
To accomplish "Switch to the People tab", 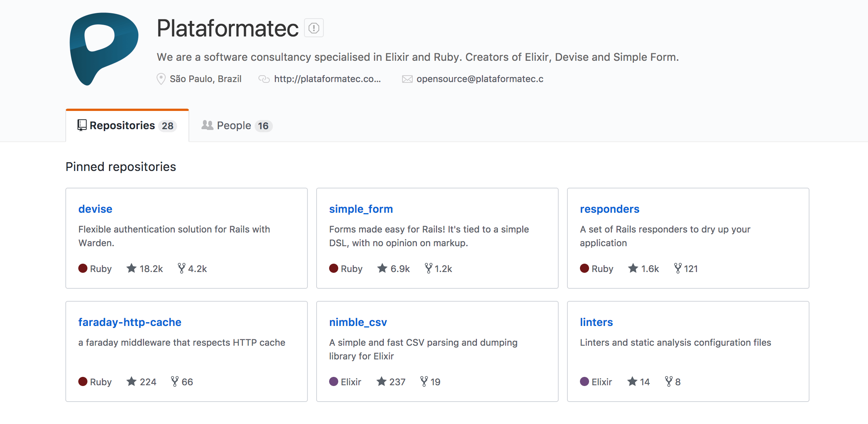I will click(x=237, y=126).
